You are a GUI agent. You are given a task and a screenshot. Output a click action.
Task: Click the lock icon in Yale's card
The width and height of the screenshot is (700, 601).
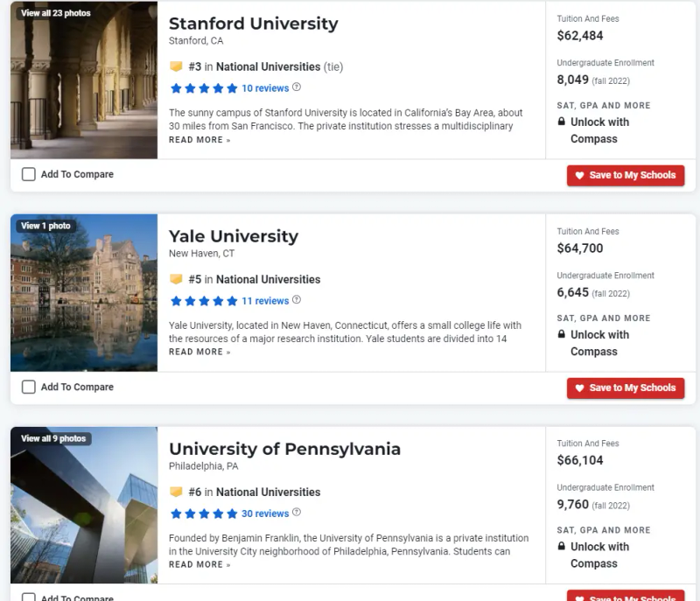(562, 335)
